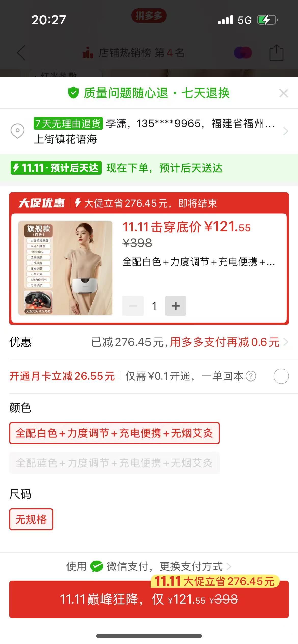The image size is (298, 644).
Task: Tap the 11.11 预计后天达 delivery badge
Action: (56, 168)
